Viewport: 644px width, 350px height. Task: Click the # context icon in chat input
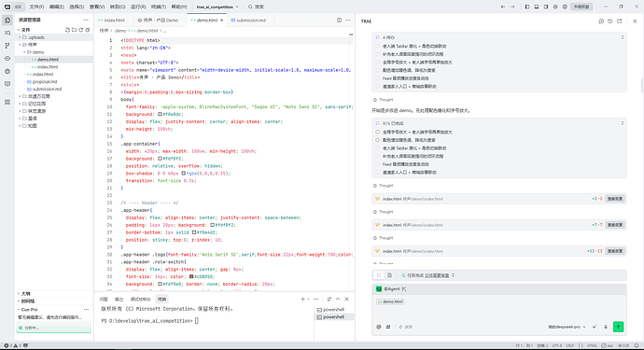(x=388, y=327)
